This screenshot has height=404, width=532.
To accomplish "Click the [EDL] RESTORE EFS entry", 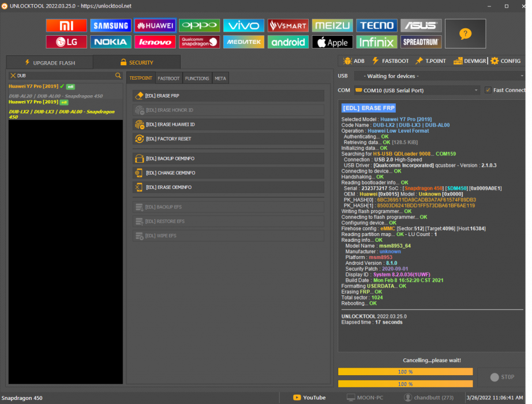I will 228,222.
